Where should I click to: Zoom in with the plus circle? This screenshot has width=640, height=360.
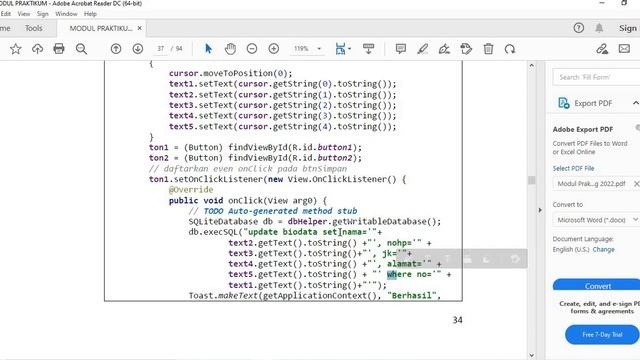273,49
